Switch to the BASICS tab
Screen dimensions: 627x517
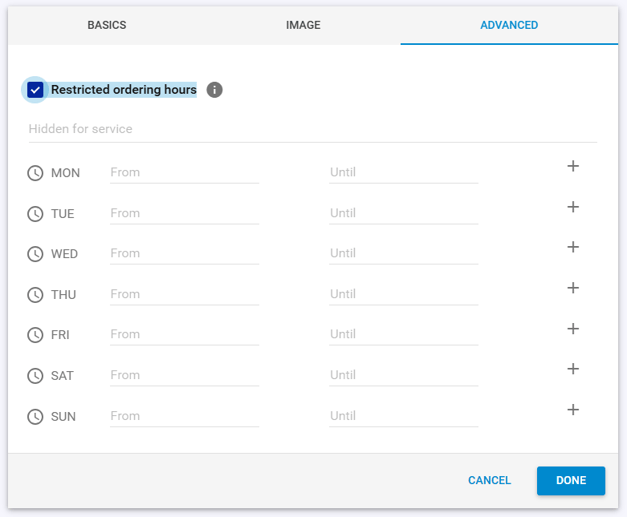(x=107, y=25)
